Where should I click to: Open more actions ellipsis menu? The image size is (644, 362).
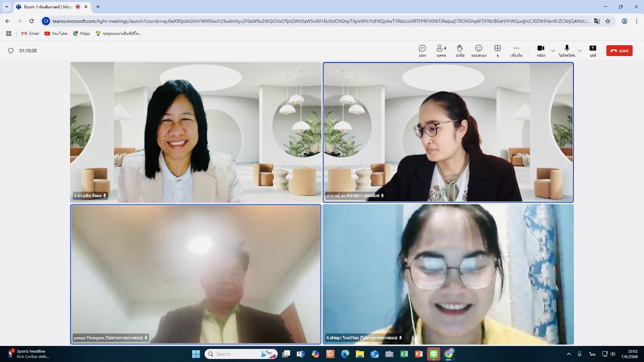[x=516, y=51]
